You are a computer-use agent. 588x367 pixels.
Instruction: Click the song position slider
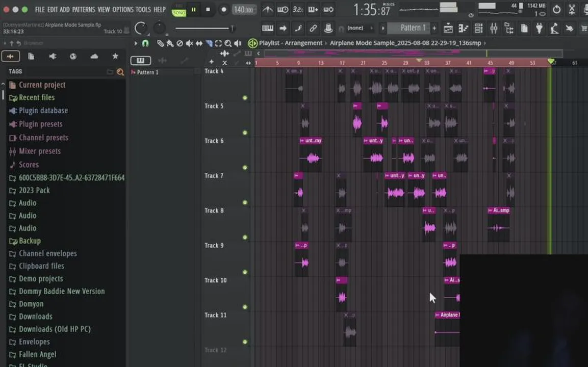[x=204, y=28]
